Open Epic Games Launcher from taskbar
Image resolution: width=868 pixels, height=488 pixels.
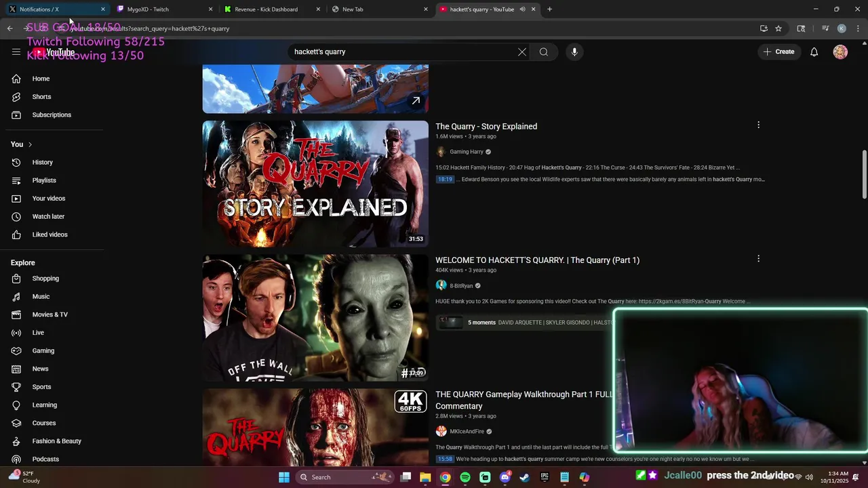coord(545,477)
